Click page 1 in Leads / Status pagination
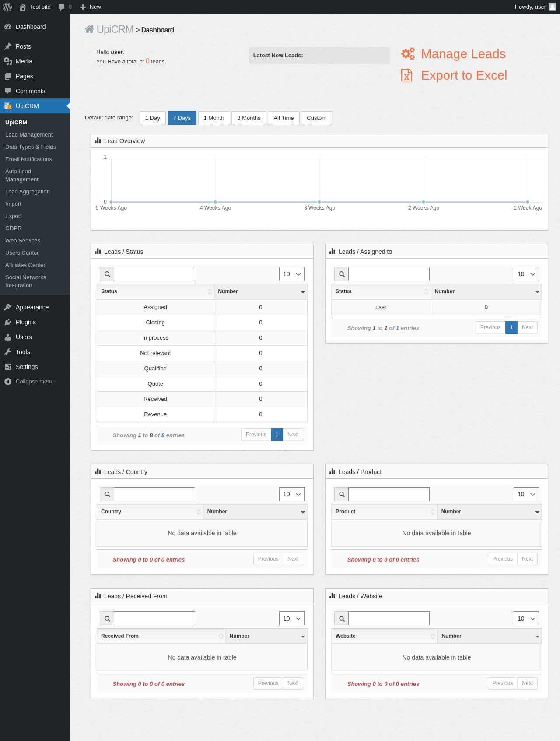The height and width of the screenshot is (741, 560). (277, 435)
